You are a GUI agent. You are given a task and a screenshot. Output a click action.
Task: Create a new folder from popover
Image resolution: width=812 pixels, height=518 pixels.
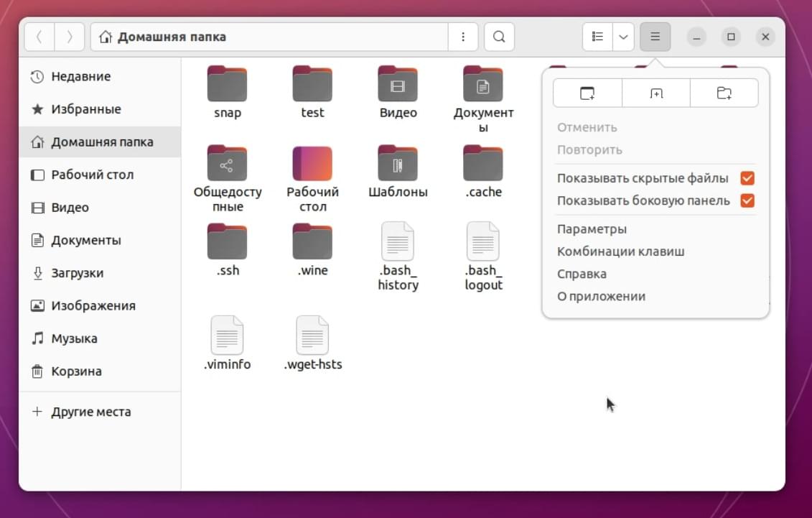[x=724, y=93]
